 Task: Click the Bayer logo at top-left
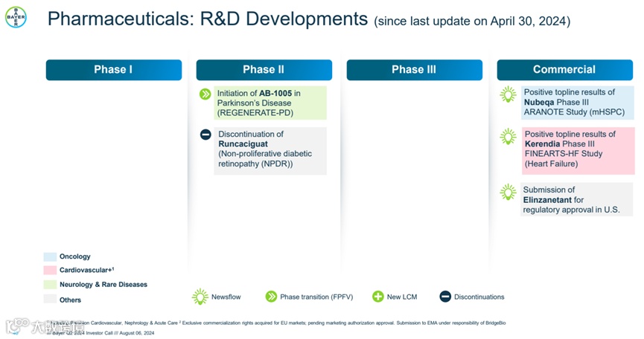coord(16,17)
